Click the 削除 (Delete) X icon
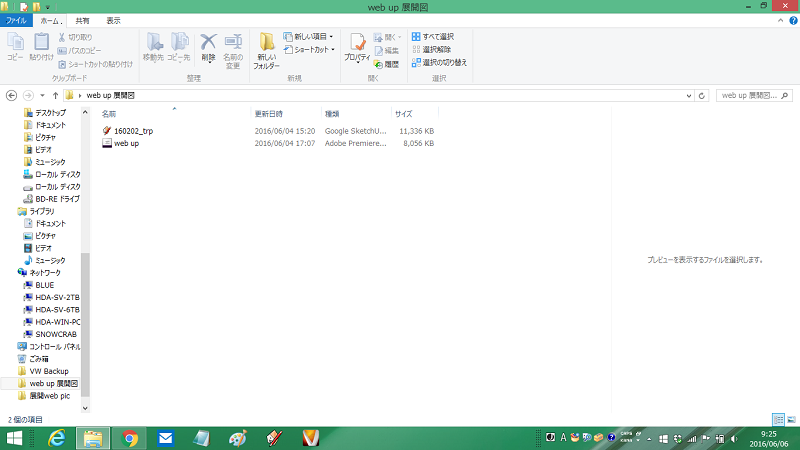Viewport: 800px width, 450px height. pyautogui.click(x=208, y=46)
